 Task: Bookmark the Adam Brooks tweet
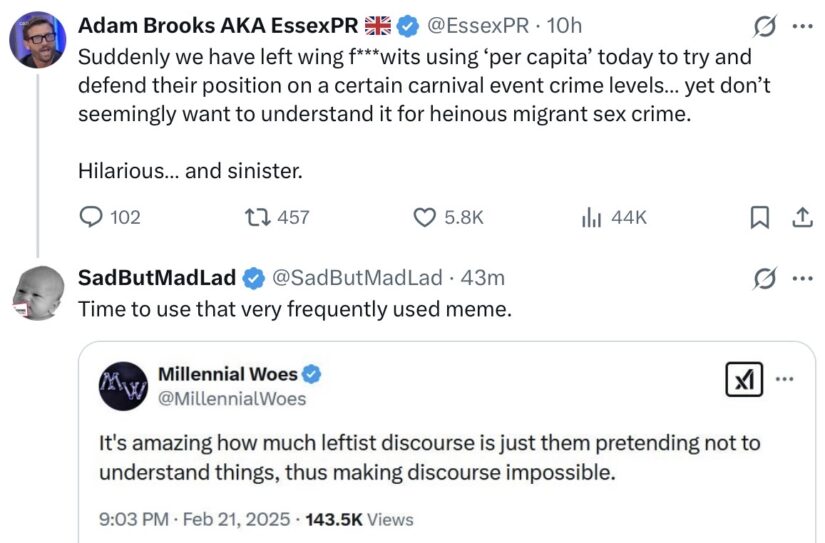[x=759, y=217]
